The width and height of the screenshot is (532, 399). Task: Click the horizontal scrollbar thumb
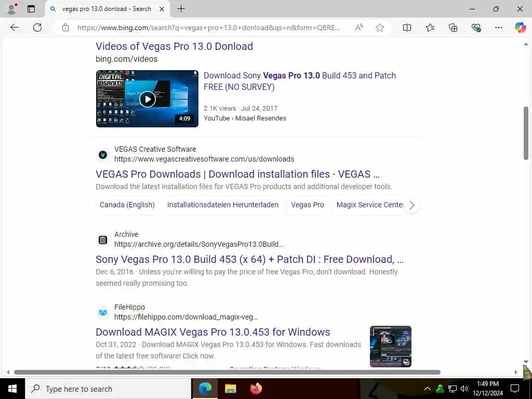[x=227, y=372]
